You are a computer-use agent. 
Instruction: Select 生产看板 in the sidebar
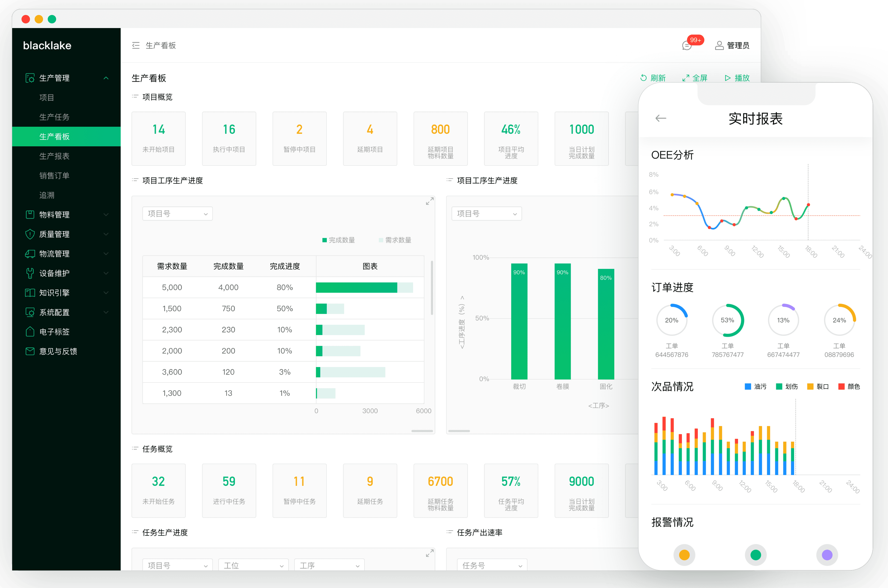(x=66, y=137)
